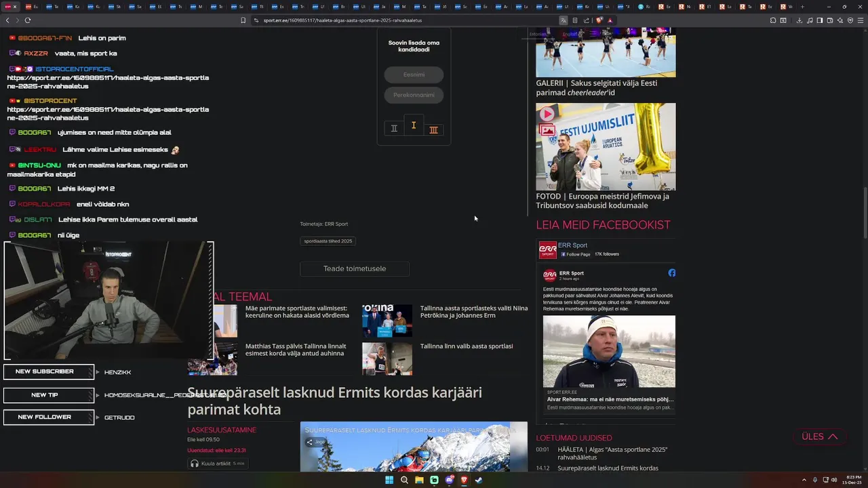Open File Explorer from taskbar
The image size is (868, 488).
pyautogui.click(x=419, y=480)
